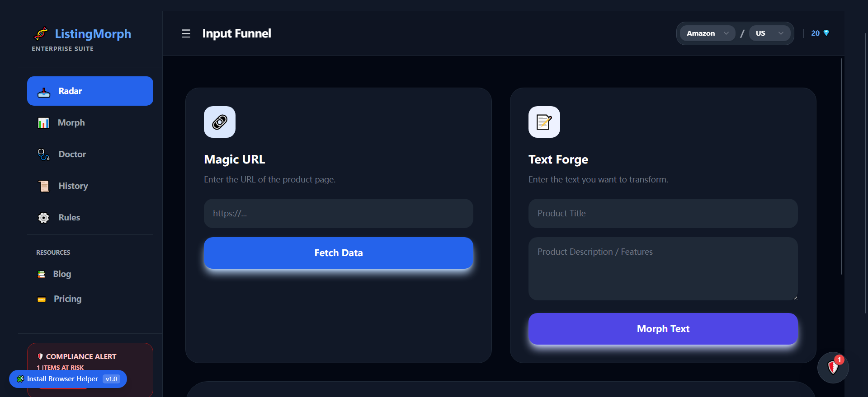Open the shield notification badge
Image resolution: width=868 pixels, height=397 pixels.
coord(833,367)
